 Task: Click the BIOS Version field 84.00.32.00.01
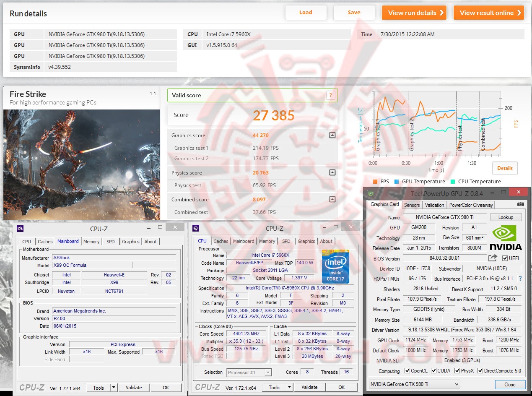tap(445, 258)
